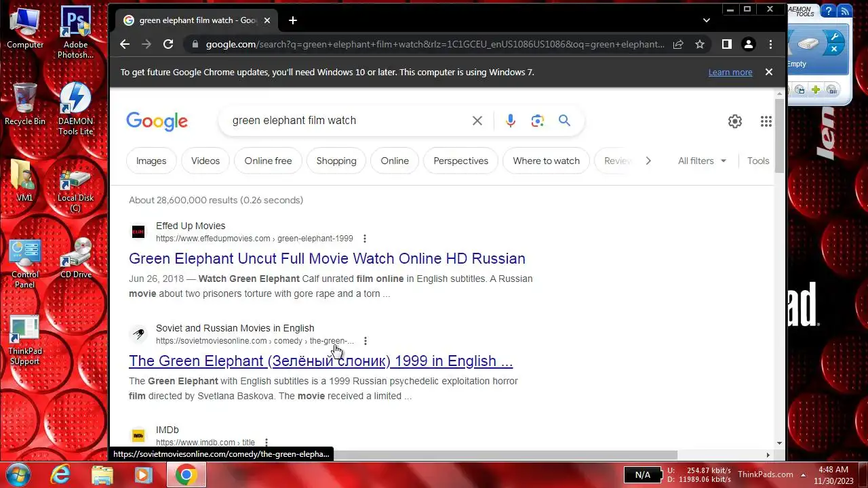
Task: Show more filter chips with arrow
Action: 648,161
